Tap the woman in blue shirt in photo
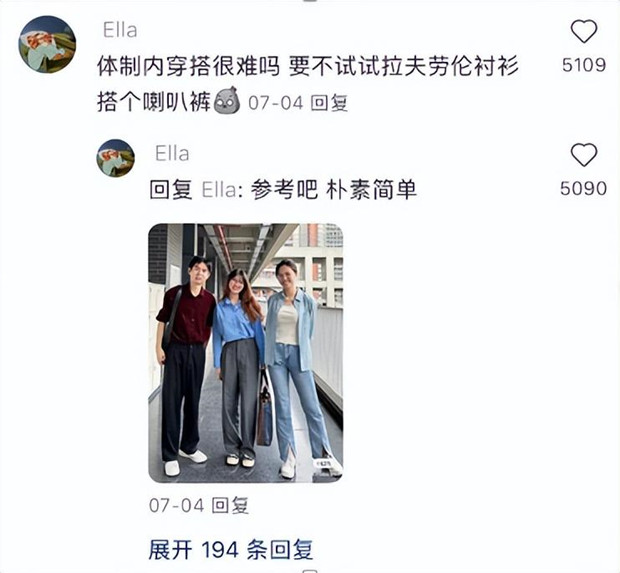This screenshot has height=573, width=620. pos(238,364)
